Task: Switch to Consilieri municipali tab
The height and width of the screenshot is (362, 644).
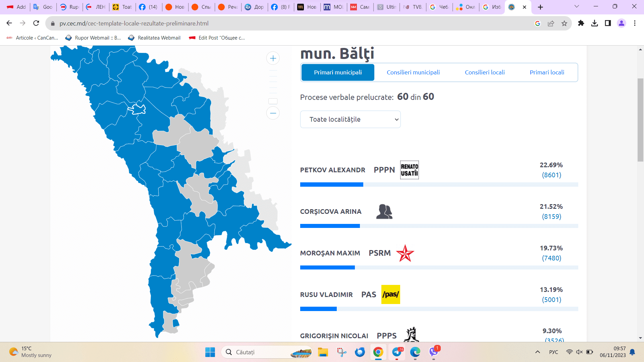Action: click(413, 72)
